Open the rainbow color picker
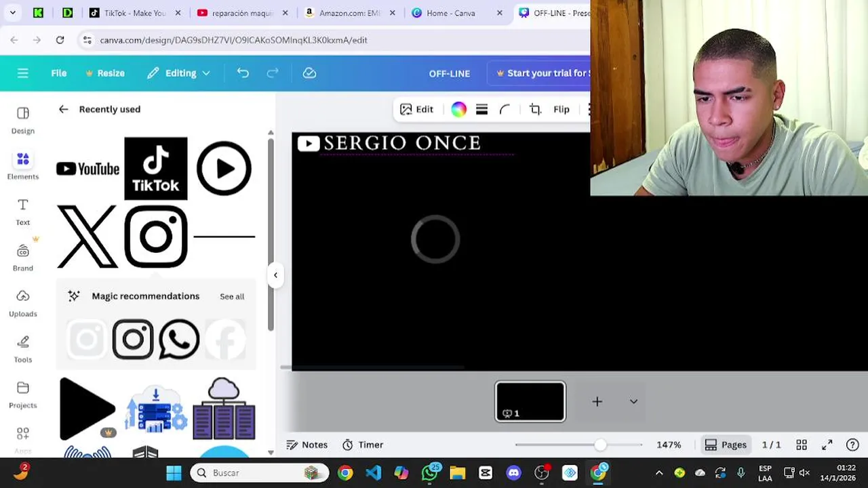 [459, 109]
